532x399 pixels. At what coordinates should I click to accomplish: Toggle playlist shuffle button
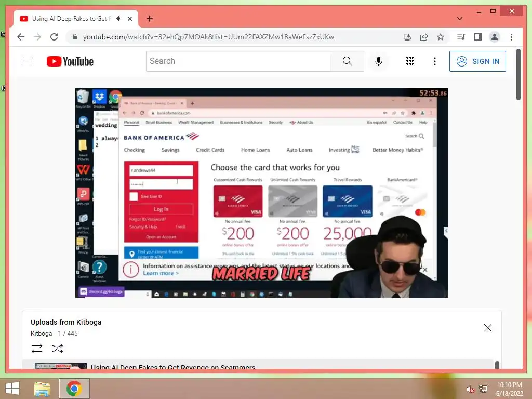coord(57,349)
